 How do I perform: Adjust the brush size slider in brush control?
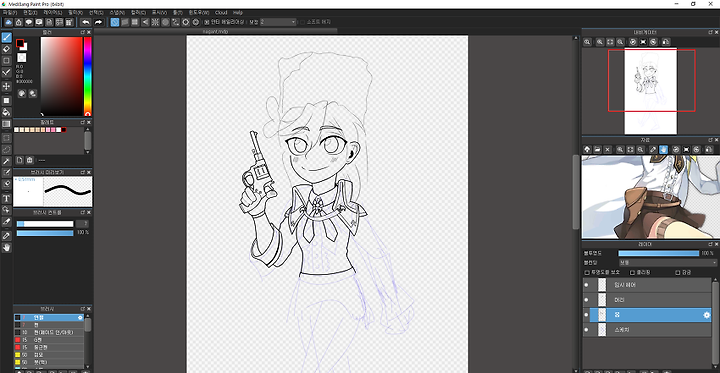[x=45, y=224]
